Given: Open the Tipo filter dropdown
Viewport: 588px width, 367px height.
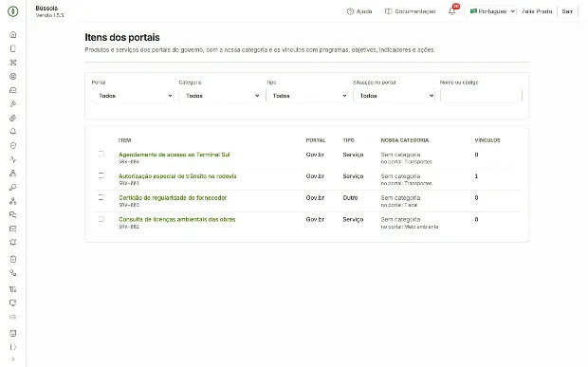Looking at the screenshot, I should pos(306,96).
